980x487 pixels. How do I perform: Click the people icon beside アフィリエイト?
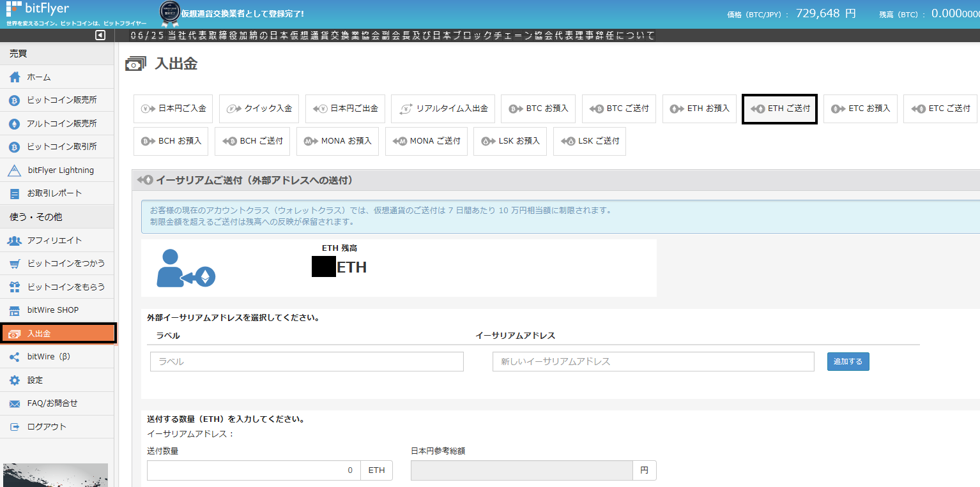[15, 241]
